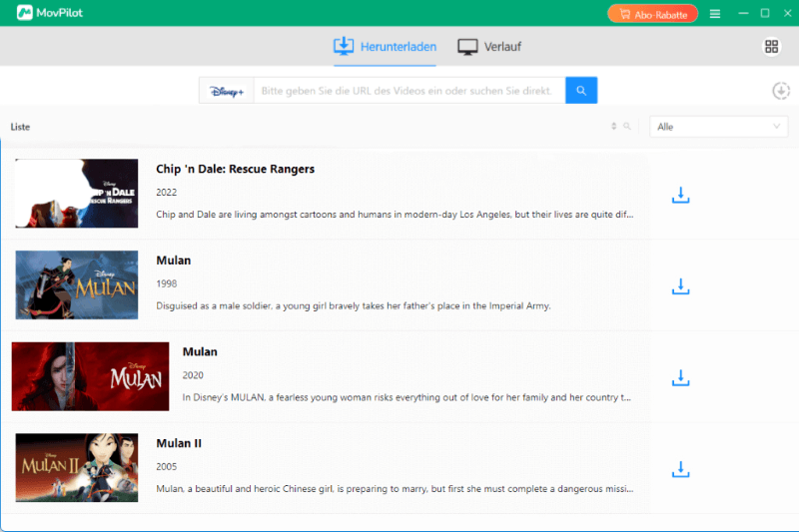
Task: Switch to the Verlauf tab
Action: pos(489,46)
